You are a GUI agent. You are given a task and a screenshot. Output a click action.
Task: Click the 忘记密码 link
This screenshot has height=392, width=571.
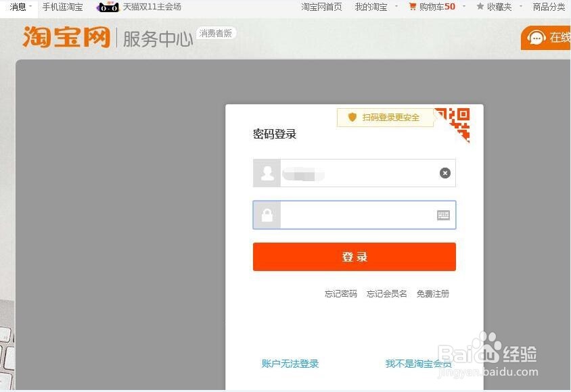341,293
